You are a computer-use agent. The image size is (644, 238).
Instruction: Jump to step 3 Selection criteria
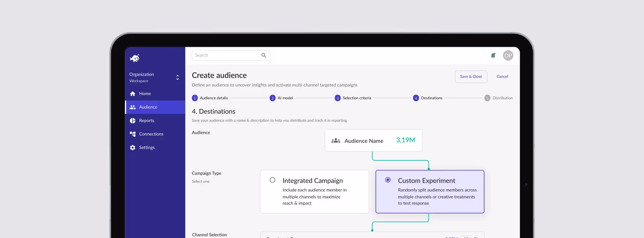point(353,98)
